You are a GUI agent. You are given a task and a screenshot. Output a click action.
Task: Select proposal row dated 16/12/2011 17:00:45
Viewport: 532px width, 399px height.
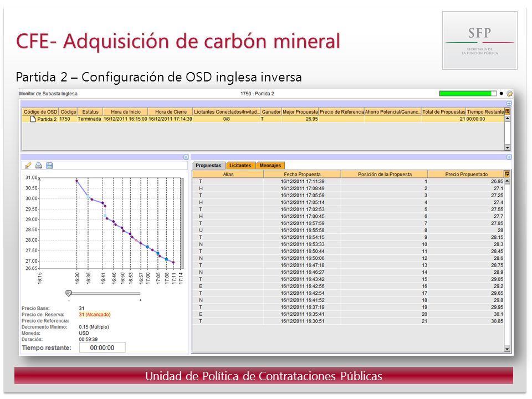(x=348, y=216)
